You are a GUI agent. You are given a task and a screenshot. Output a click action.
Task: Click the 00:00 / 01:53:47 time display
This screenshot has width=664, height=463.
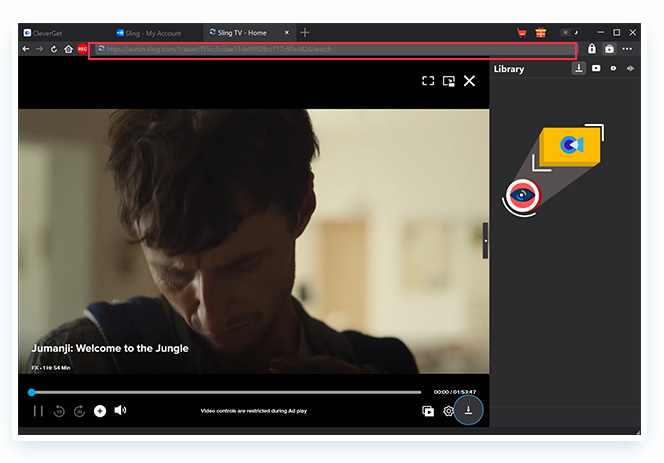[x=455, y=392]
